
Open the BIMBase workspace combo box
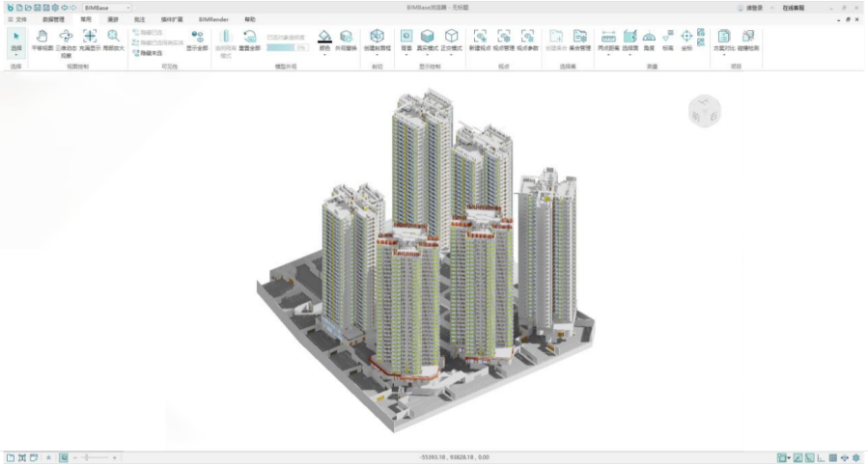coord(107,8)
